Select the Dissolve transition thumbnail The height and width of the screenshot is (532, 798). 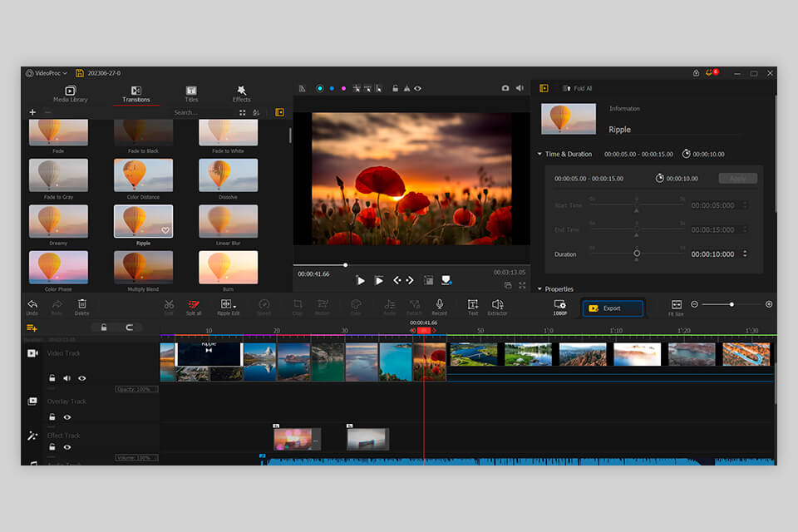tap(228, 175)
